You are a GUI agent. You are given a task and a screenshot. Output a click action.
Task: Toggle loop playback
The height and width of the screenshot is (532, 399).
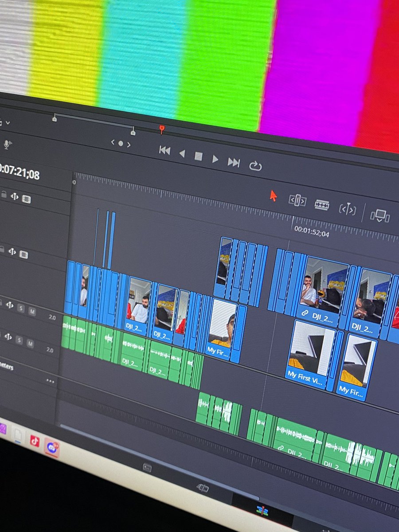click(255, 166)
